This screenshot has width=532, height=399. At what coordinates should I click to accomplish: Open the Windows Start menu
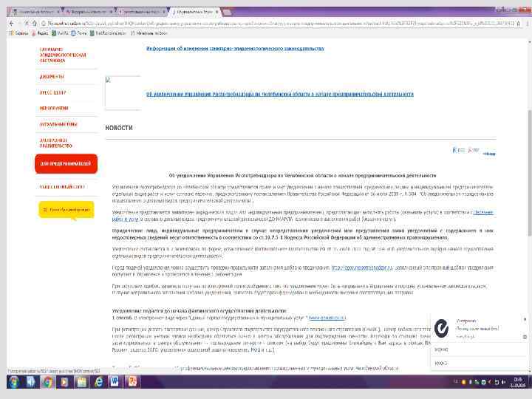click(x=14, y=382)
